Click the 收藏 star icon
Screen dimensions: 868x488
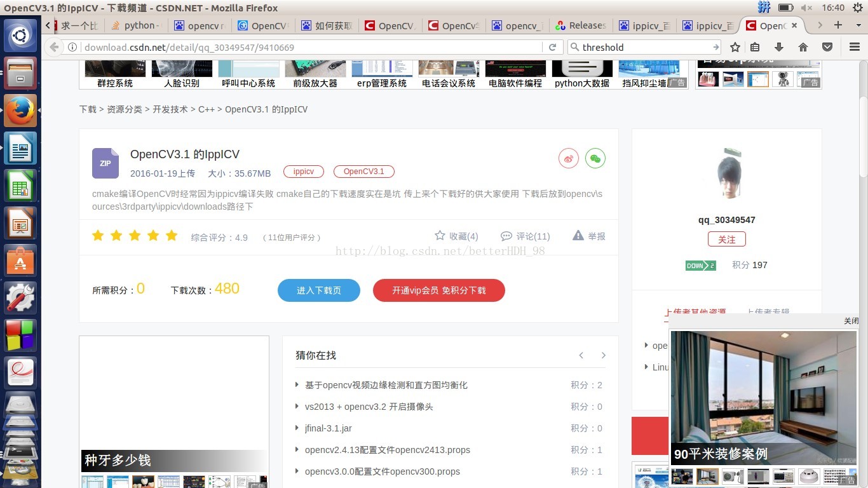click(440, 236)
